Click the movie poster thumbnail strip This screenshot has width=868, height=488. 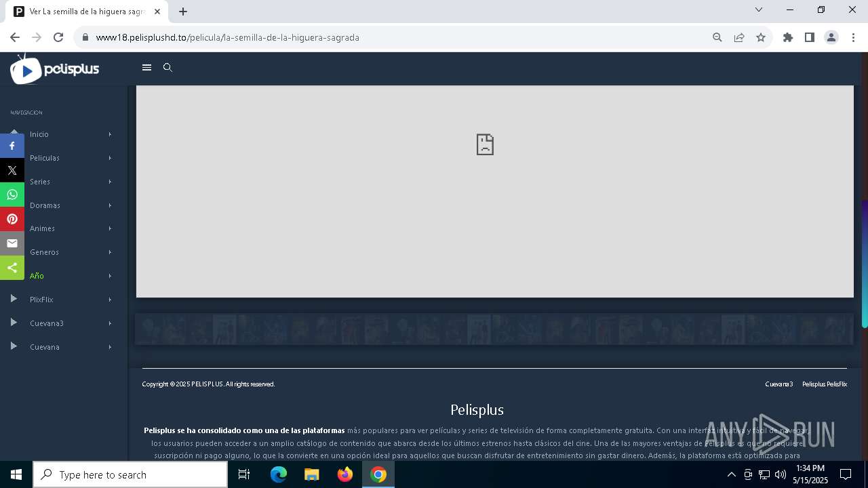tap(494, 329)
